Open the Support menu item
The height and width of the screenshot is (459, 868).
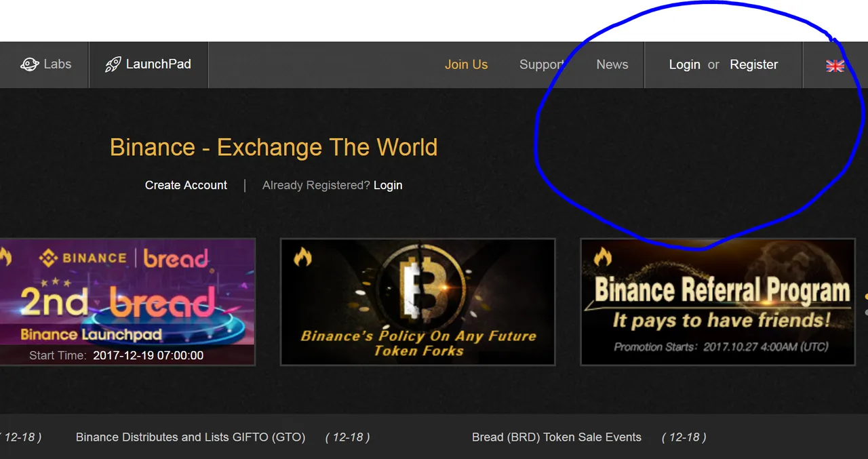[x=542, y=64]
